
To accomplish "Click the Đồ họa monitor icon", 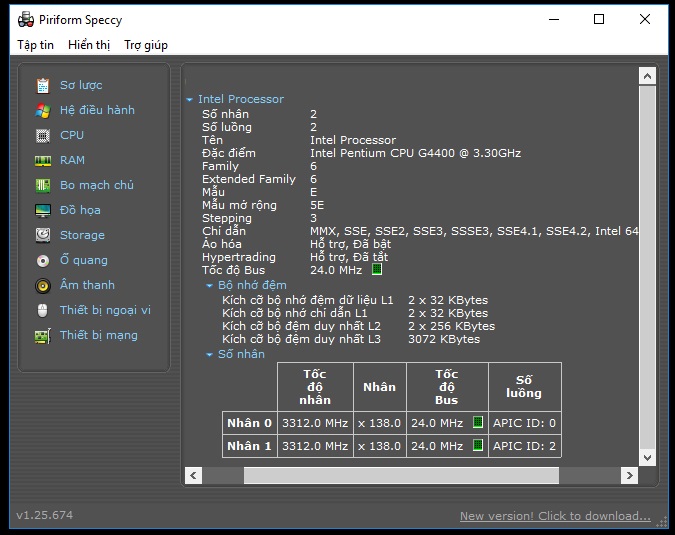I will [x=43, y=210].
